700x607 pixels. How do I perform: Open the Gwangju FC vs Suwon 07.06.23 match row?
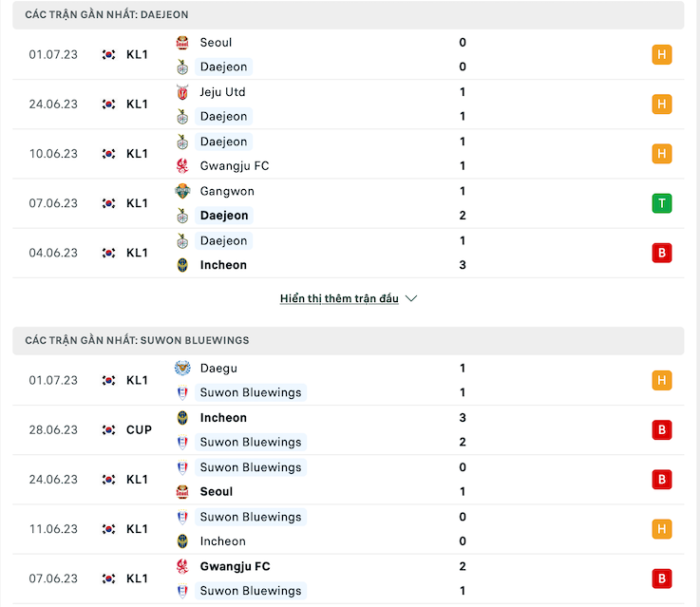click(x=349, y=579)
